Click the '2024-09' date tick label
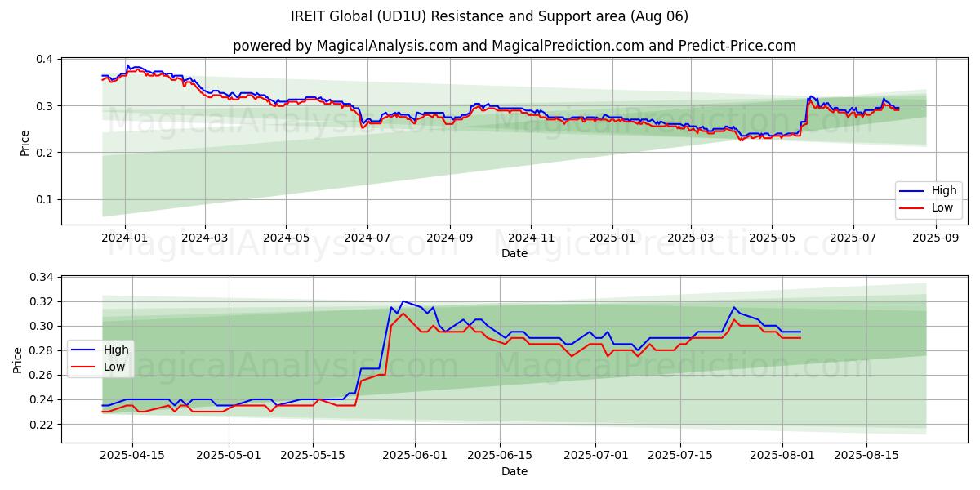The height and width of the screenshot is (490, 980). 450,238
